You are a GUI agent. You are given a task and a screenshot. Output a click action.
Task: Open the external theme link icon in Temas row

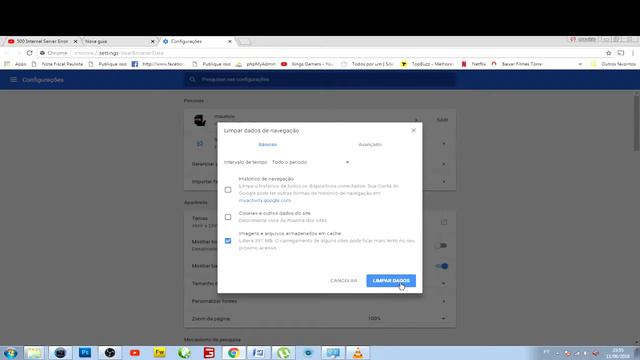[444, 222]
